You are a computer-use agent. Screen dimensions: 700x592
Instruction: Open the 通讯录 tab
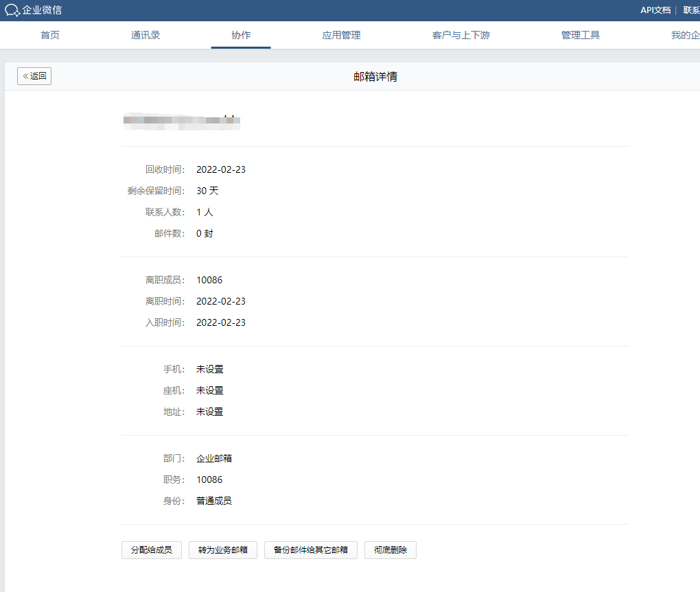coord(145,36)
